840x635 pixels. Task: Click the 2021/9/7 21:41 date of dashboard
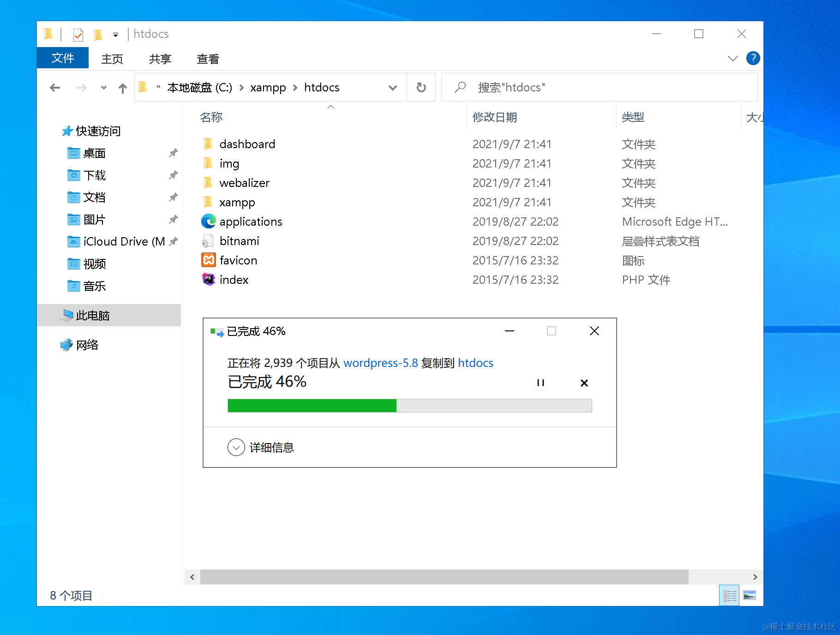point(512,144)
